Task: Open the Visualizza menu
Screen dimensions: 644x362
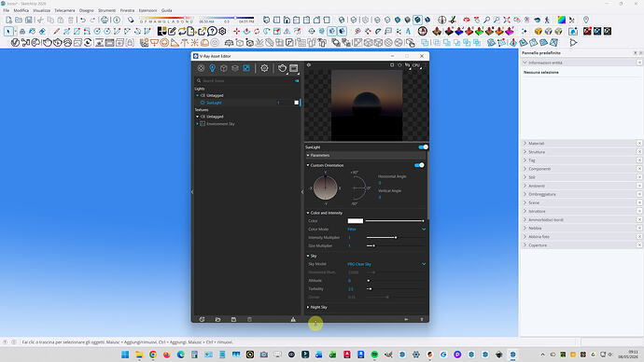Action: tap(41, 10)
